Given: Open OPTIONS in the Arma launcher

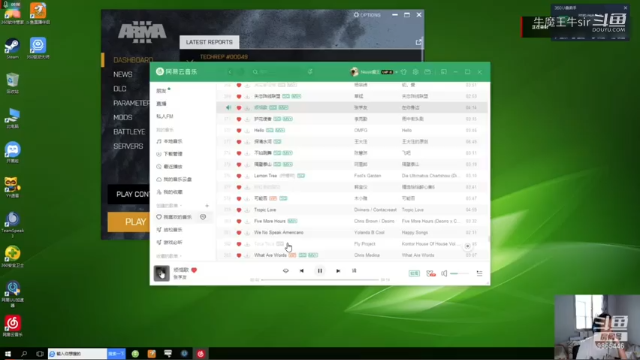Looking at the screenshot, I should coord(367,15).
